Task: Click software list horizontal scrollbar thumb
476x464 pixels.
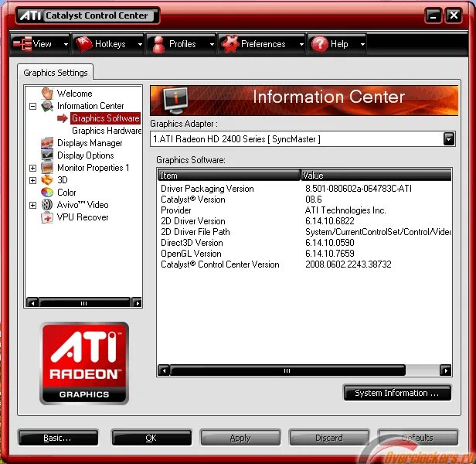Action: 287,370
